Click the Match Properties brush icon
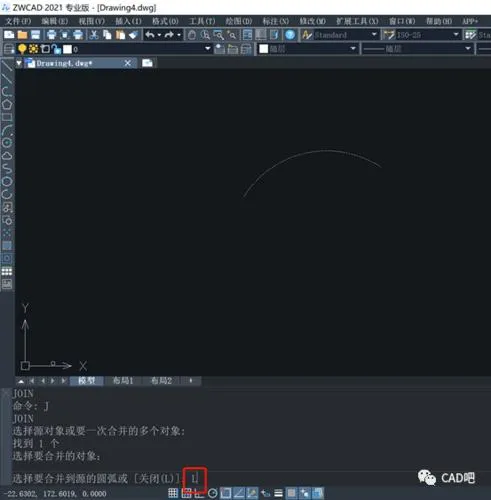 133,35
